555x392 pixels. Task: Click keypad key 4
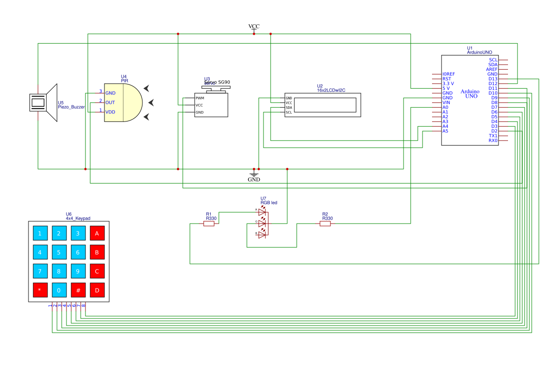click(x=40, y=252)
